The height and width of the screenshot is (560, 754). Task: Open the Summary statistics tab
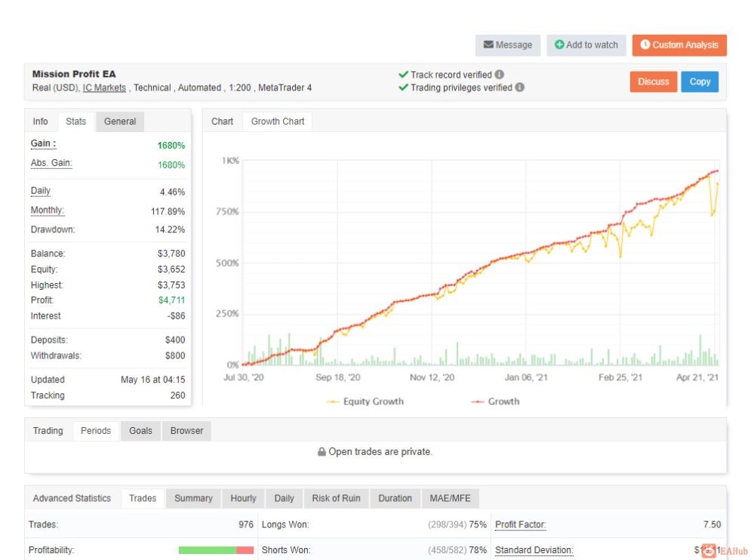pyautogui.click(x=193, y=498)
